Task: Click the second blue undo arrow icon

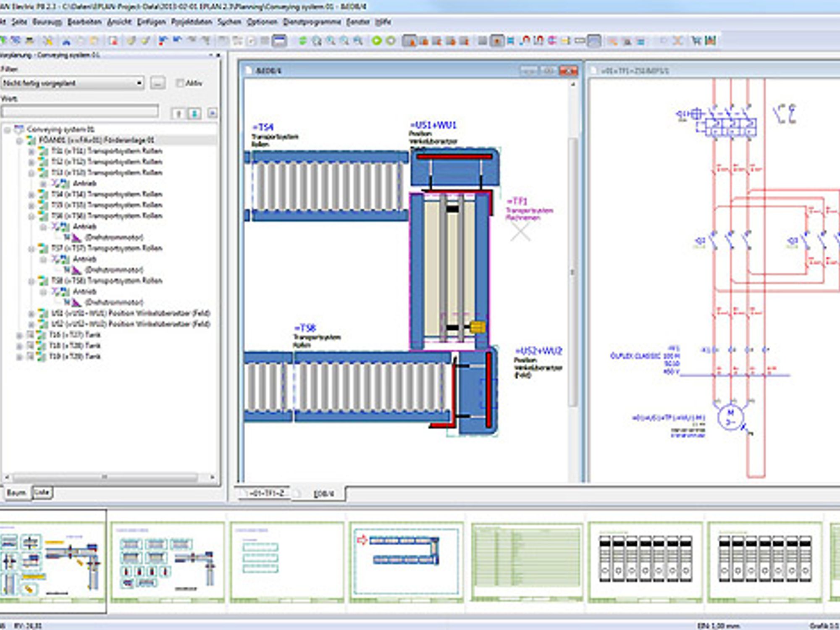Action: click(177, 40)
